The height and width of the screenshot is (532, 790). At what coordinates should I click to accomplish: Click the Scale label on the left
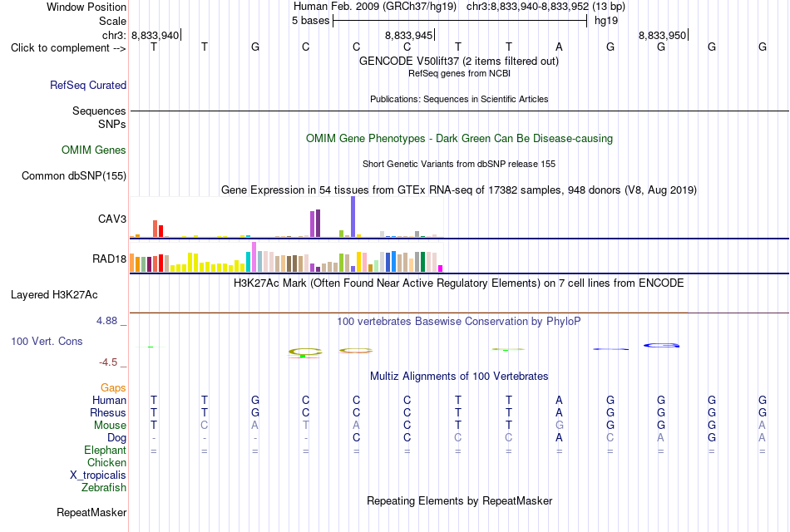(x=113, y=21)
